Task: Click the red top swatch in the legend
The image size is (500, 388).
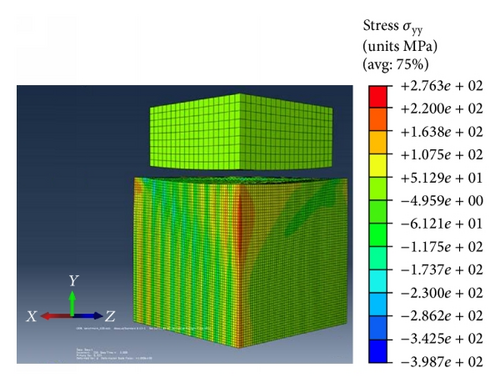Action: pyautogui.click(x=378, y=97)
